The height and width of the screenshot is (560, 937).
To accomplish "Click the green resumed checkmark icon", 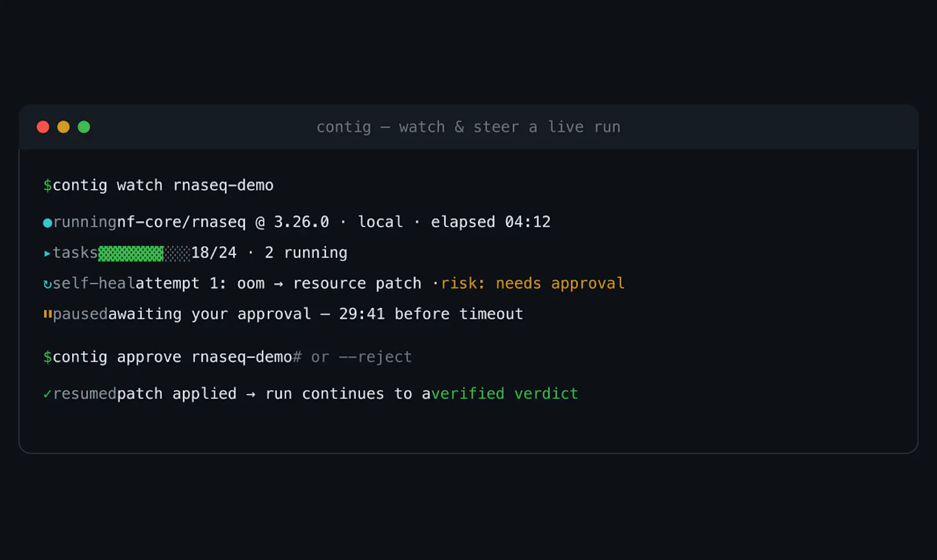I will point(47,394).
